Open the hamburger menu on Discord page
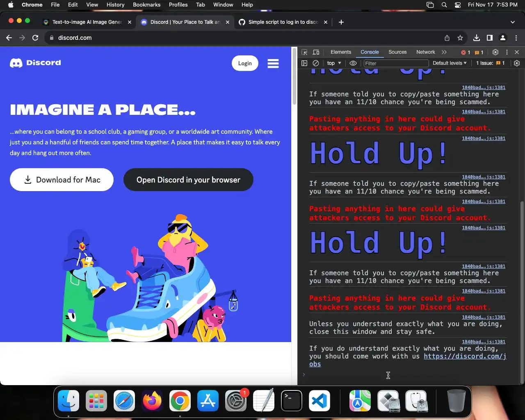 click(x=273, y=63)
